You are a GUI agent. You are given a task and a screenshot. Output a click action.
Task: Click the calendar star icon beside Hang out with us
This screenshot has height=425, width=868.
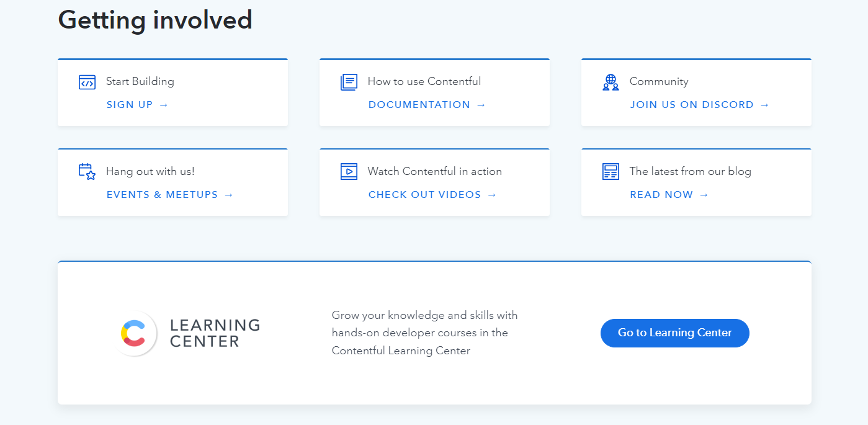pyautogui.click(x=87, y=172)
